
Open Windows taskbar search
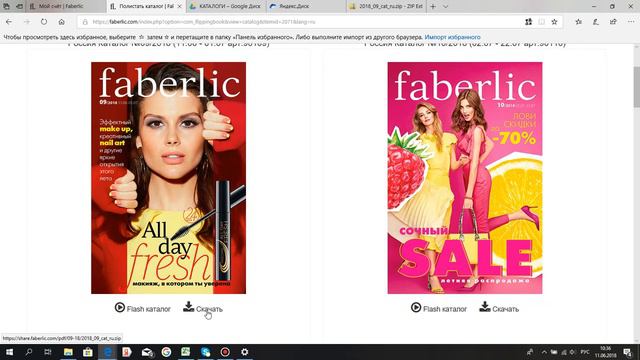[x=29, y=352]
